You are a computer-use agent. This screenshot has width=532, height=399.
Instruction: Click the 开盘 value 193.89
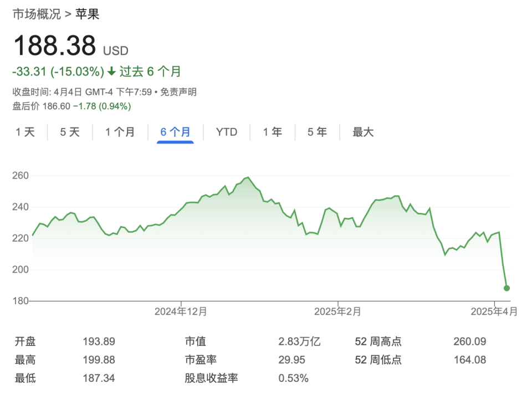click(99, 341)
